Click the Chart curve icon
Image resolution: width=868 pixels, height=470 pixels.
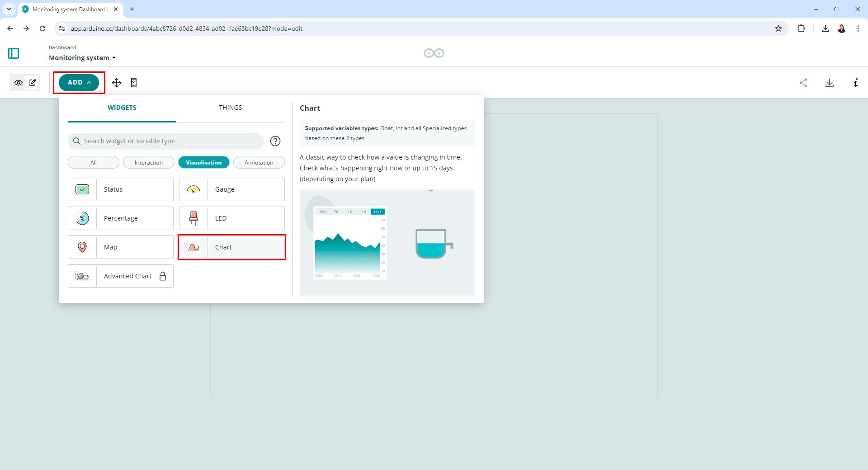click(x=193, y=247)
